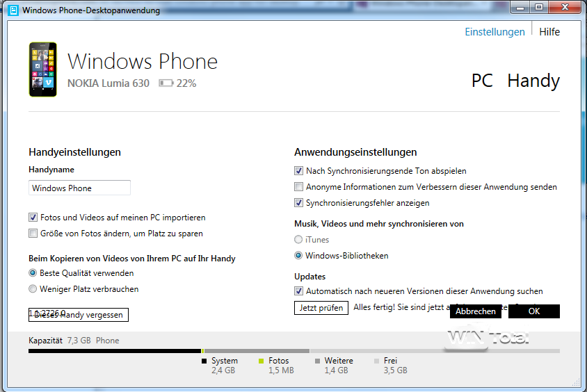587x392 pixels.
Task: Enable Größe von Fotos ändern checkbox
Action: 33,234
